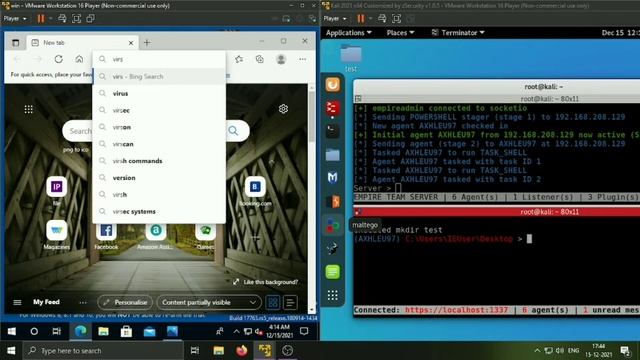Screen dimensions: 640x360
Task: Open the Amazon Assistant quick link tile
Action: pyautogui.click(x=156, y=231)
